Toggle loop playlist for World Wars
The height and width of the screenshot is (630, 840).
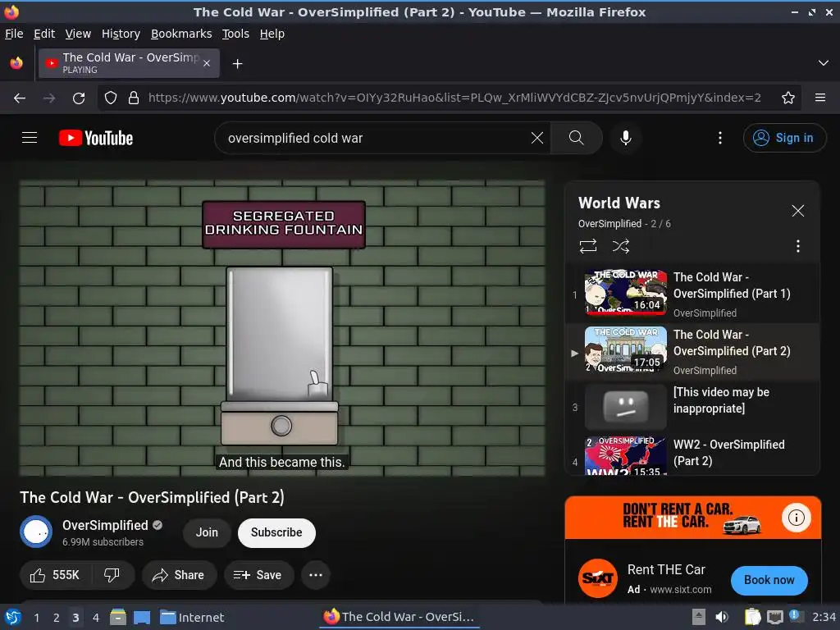pos(587,246)
